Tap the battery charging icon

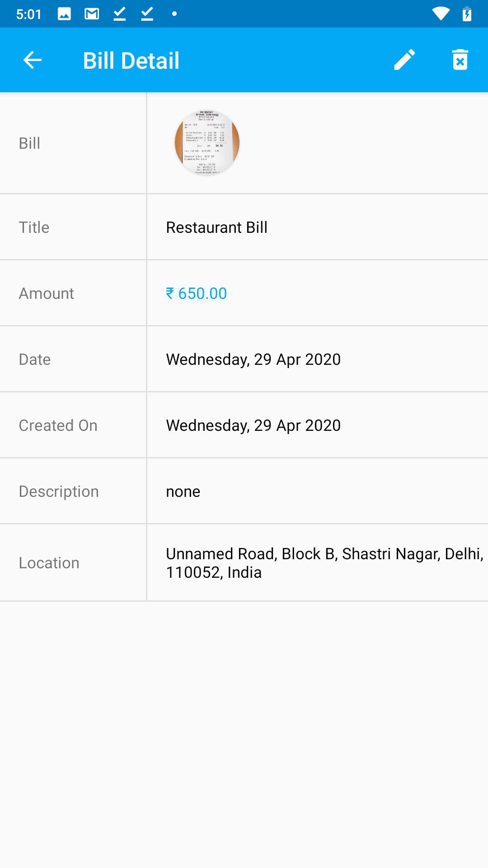tap(467, 14)
